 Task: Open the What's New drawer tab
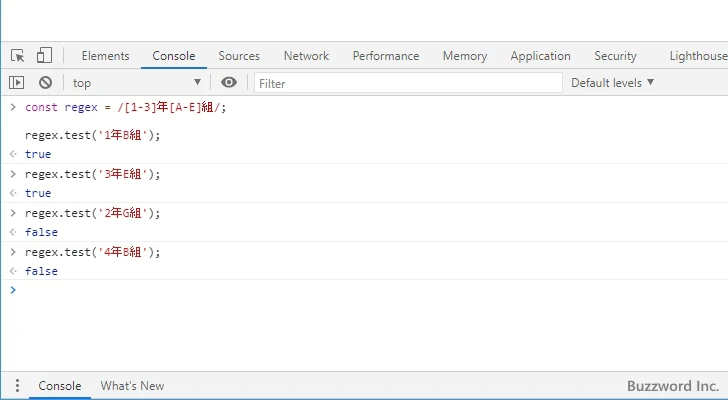[132, 386]
